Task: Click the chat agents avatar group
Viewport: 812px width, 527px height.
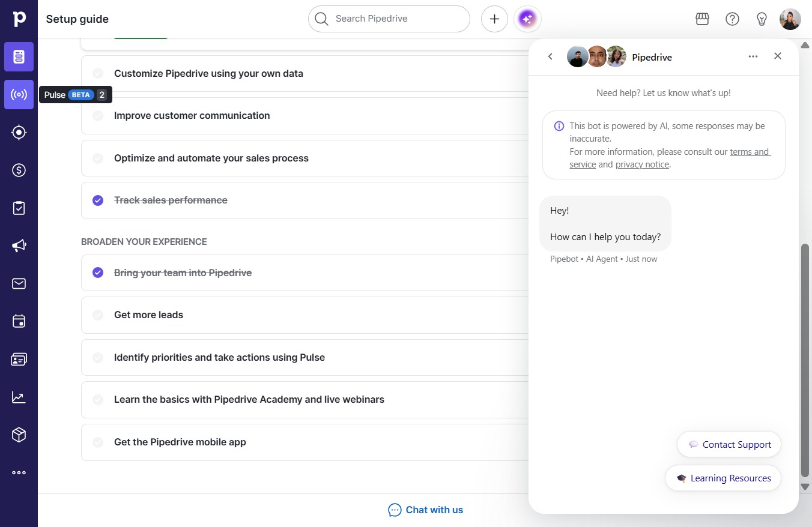Action: (596, 56)
